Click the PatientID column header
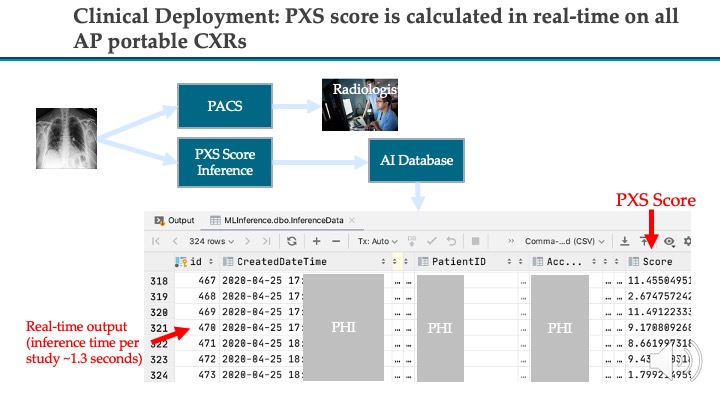Image resolution: width=720 pixels, height=405 pixels. [457, 262]
